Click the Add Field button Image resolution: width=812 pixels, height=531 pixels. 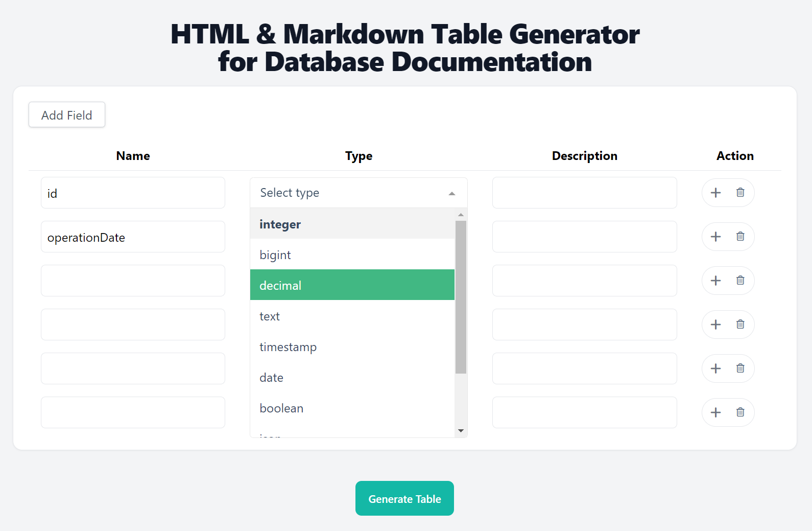(67, 115)
